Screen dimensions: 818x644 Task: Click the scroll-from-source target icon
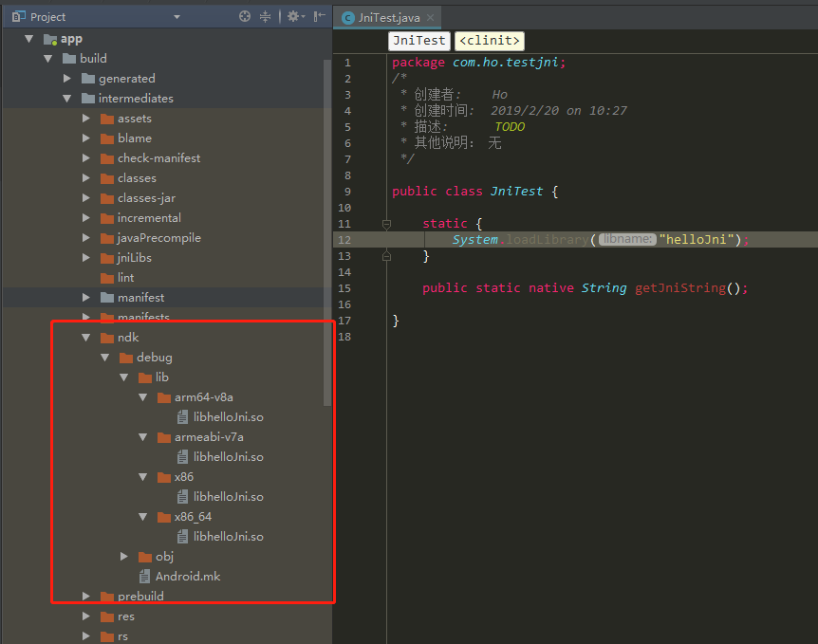tap(245, 16)
